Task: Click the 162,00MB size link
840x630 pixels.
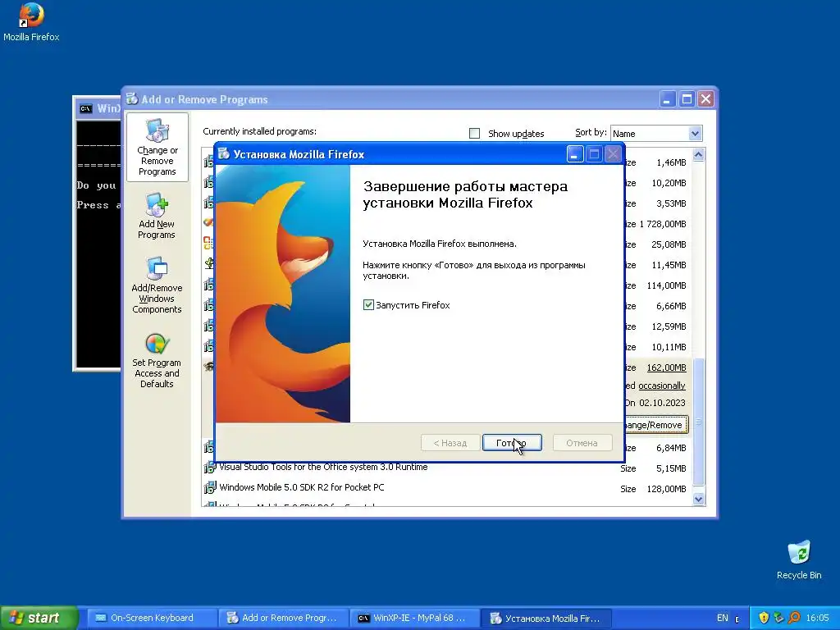Action: click(666, 367)
